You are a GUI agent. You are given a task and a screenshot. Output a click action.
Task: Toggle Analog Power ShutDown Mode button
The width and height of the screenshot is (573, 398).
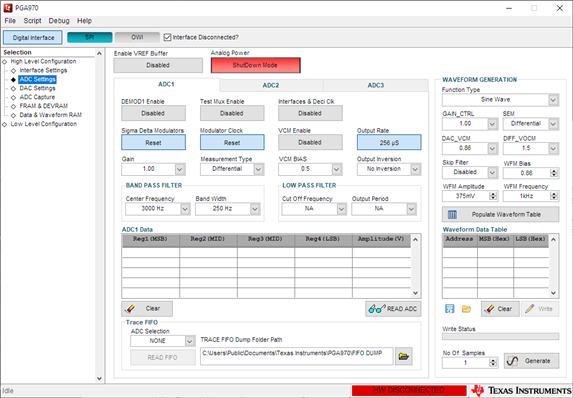point(255,65)
